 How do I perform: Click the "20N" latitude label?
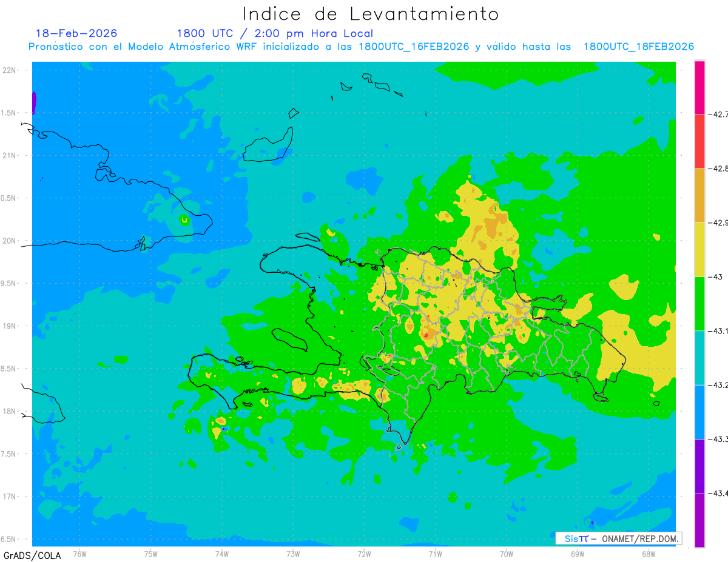click(10, 241)
